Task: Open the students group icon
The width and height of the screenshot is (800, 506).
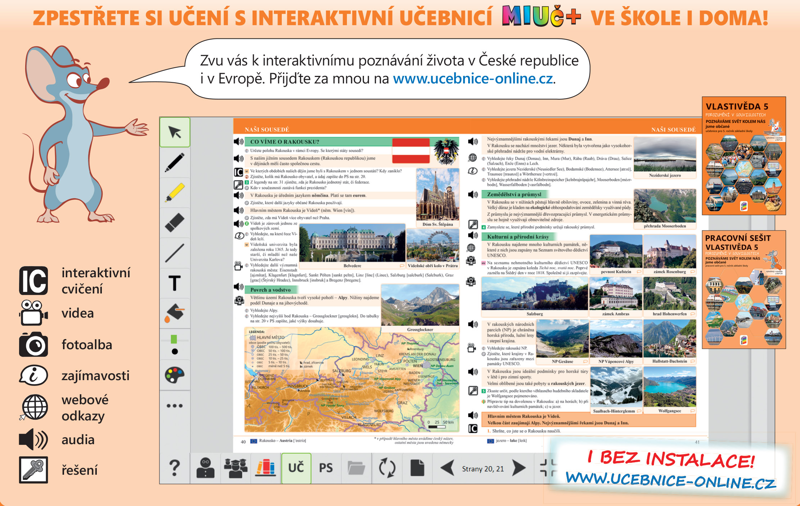Action: tap(235, 468)
